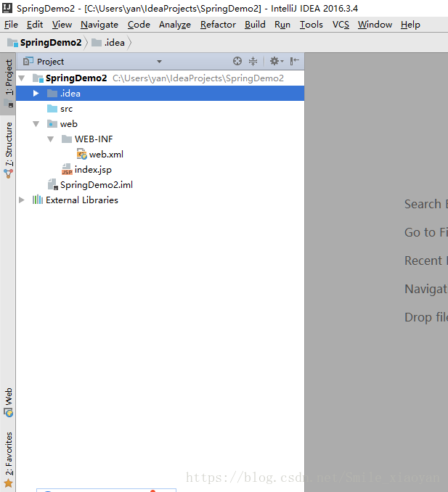Click the SpringDemo2 module icon in tree

click(x=38, y=78)
